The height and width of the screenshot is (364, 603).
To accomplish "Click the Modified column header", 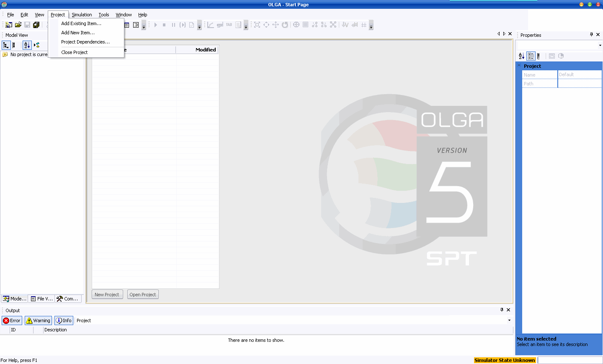I will pos(197,50).
